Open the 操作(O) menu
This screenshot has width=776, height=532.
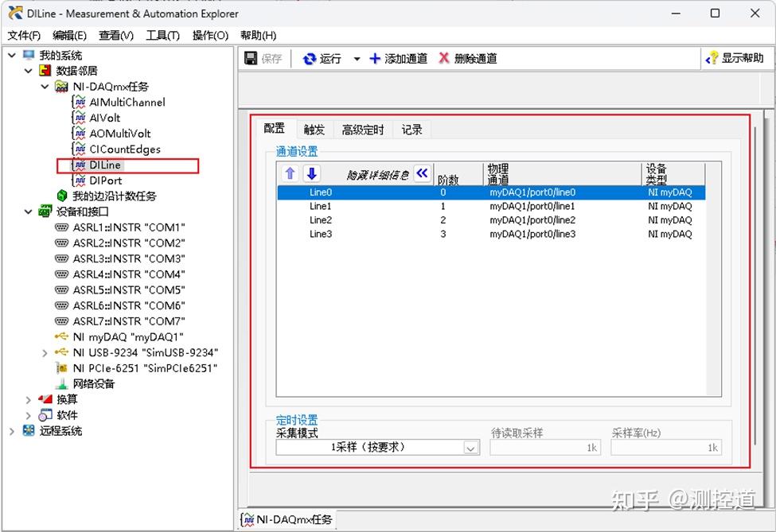pyautogui.click(x=210, y=36)
